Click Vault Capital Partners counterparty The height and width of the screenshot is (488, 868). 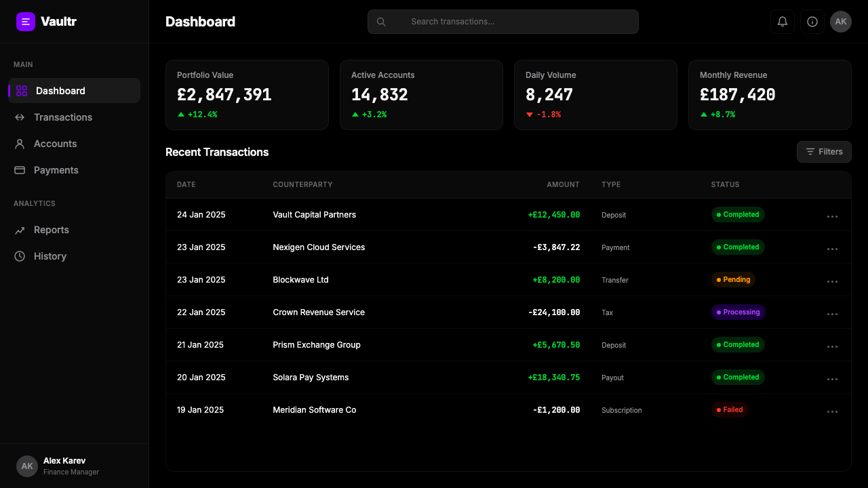point(315,215)
